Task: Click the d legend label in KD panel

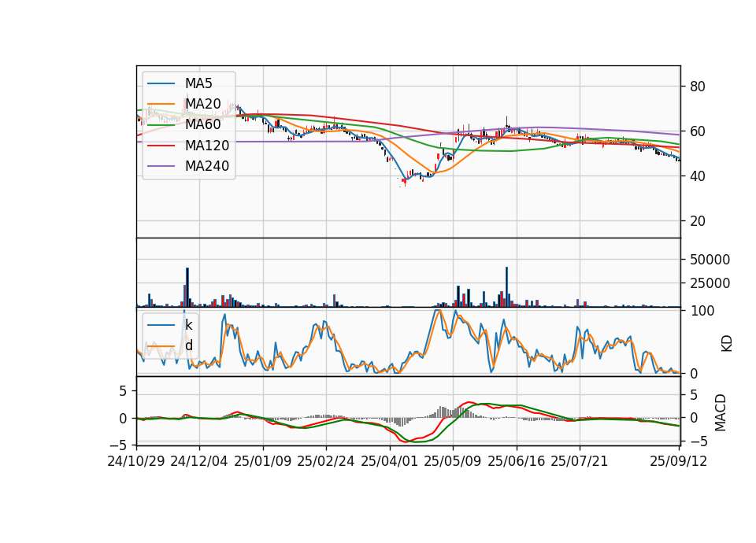Action: 188,345
